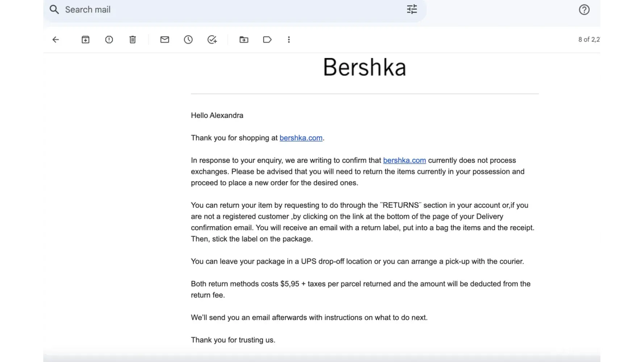
Task: Click the magnifier search icon
Action: (x=54, y=9)
